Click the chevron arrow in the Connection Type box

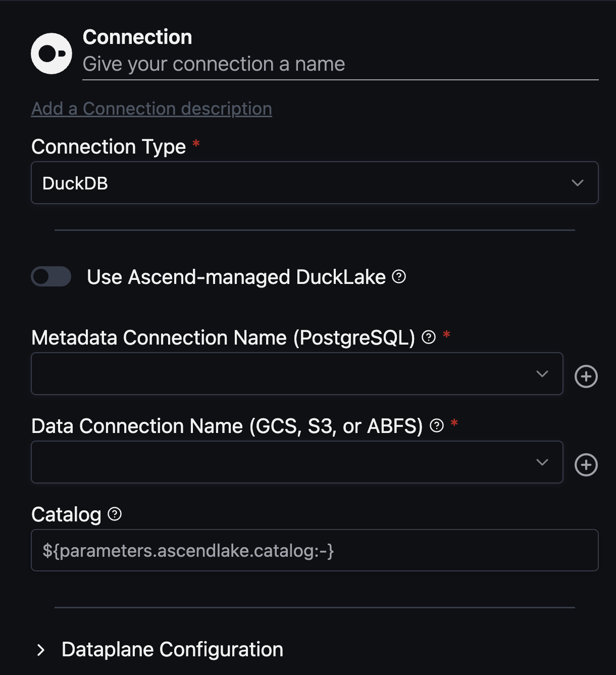(x=578, y=183)
